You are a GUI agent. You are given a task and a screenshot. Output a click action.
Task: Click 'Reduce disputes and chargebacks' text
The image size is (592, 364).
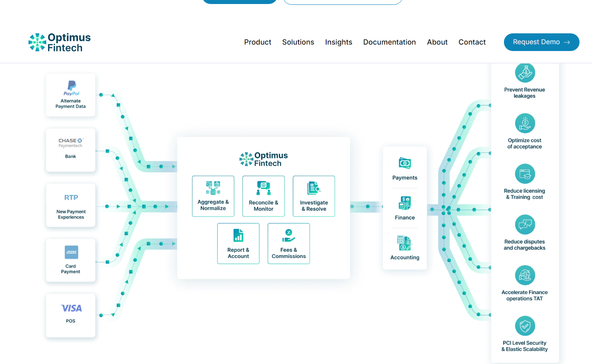point(525,245)
